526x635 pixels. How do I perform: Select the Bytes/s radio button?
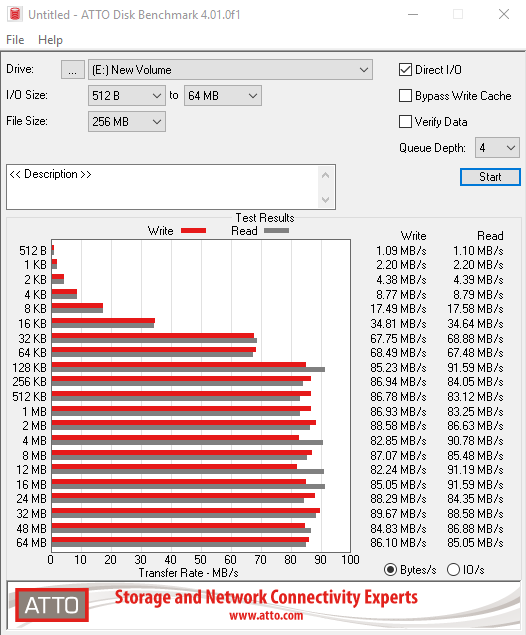tap(390, 569)
